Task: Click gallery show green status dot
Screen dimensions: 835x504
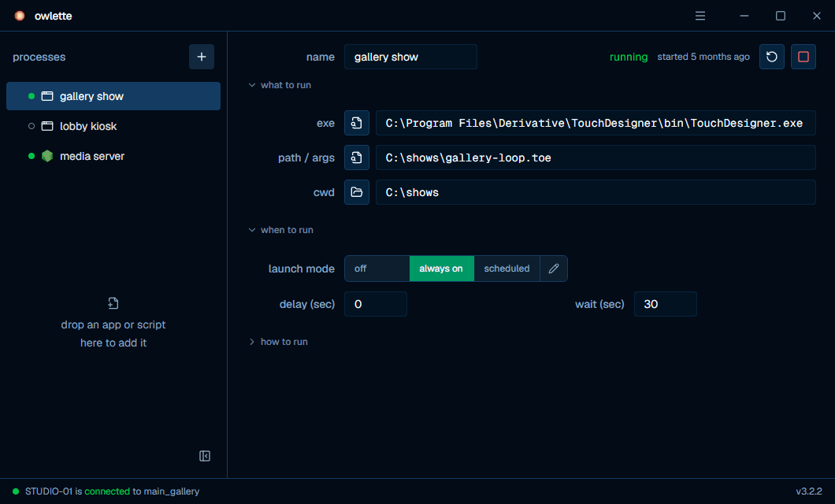Action: point(32,96)
